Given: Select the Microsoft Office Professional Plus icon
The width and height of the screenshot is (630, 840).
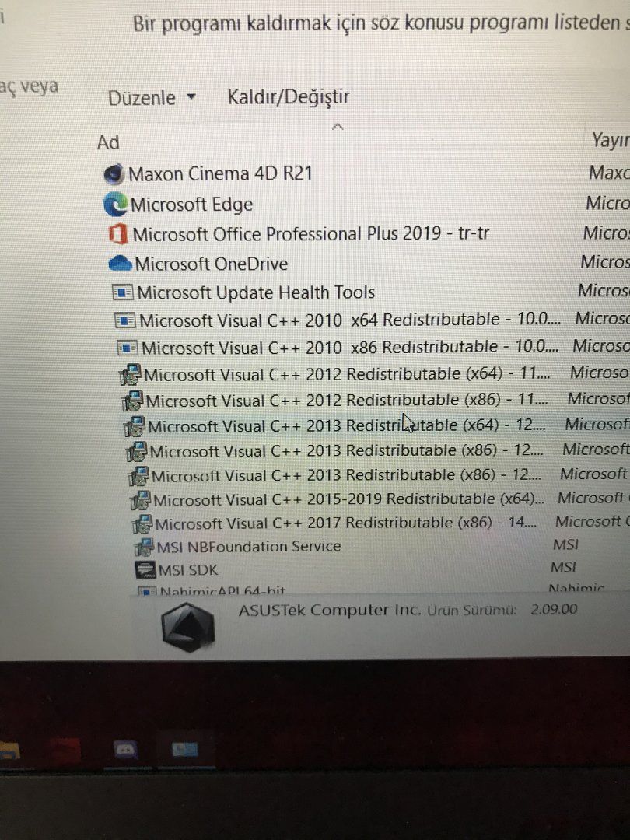Looking at the screenshot, I should click(x=118, y=235).
